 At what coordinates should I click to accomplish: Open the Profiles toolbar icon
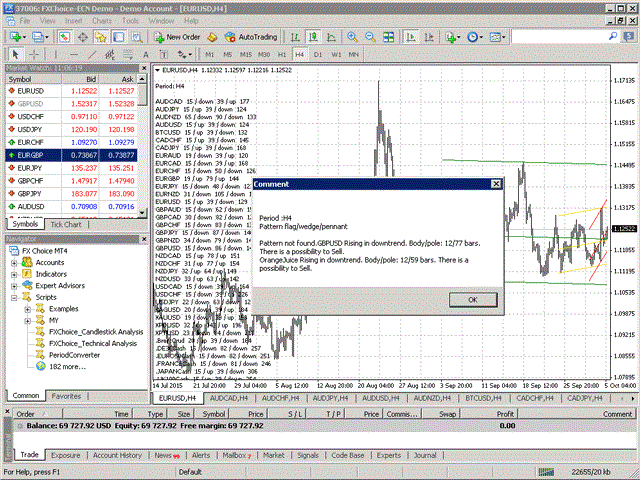(40, 37)
